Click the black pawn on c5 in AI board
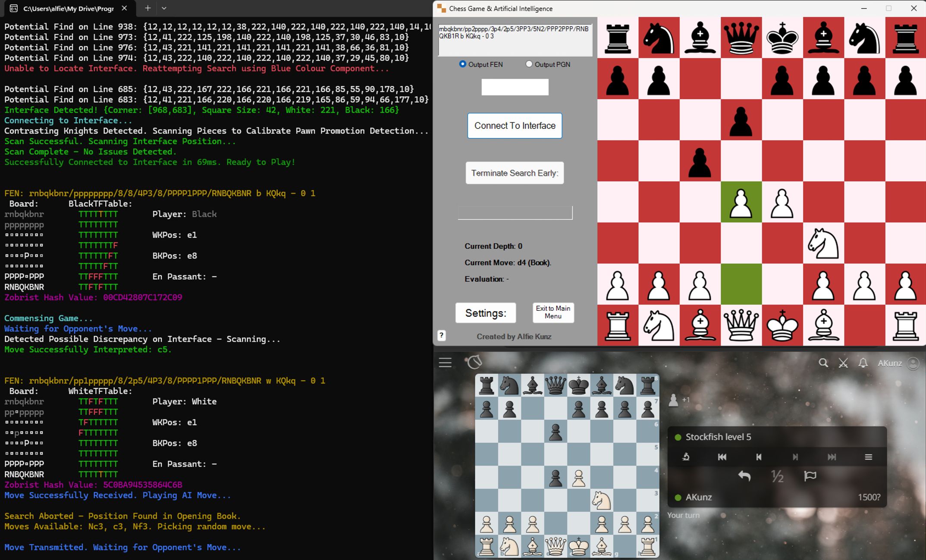This screenshot has height=560, width=926. click(700, 161)
